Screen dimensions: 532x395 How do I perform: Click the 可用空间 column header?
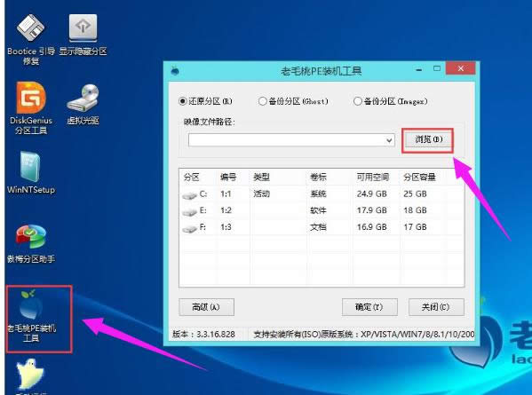coord(373,177)
